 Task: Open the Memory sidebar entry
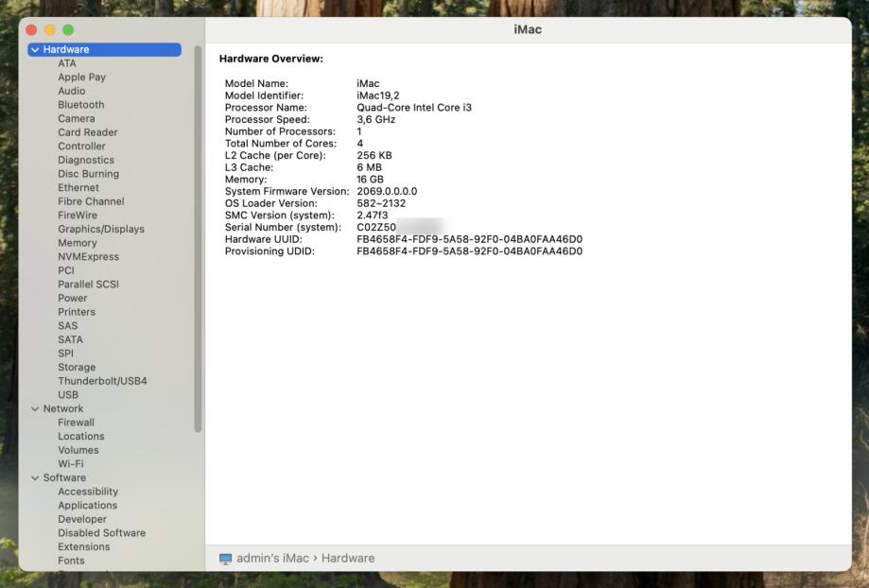77,243
